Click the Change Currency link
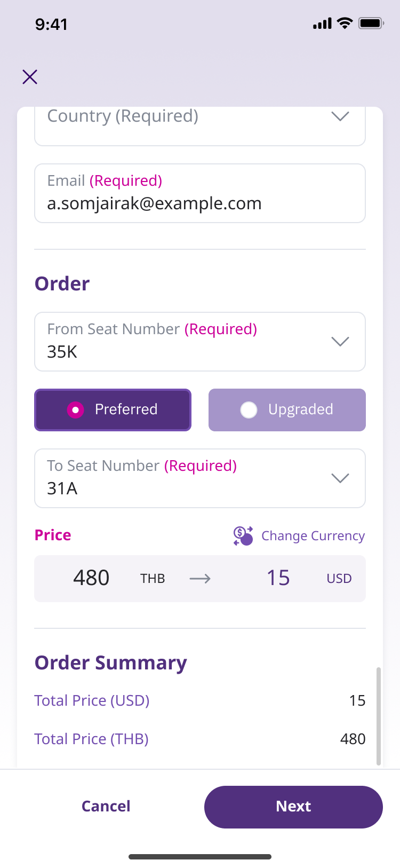 click(x=313, y=536)
